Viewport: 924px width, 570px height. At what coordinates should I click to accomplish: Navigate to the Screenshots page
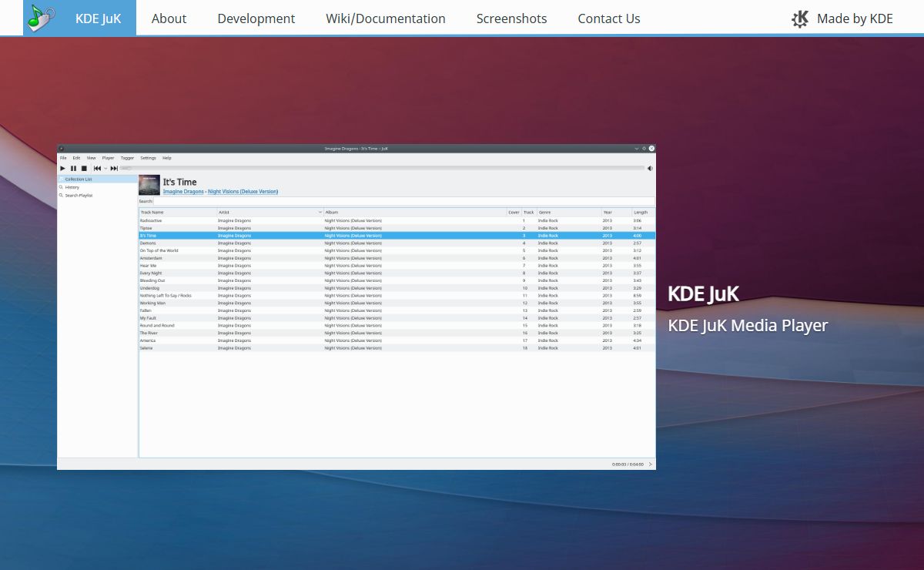click(511, 18)
